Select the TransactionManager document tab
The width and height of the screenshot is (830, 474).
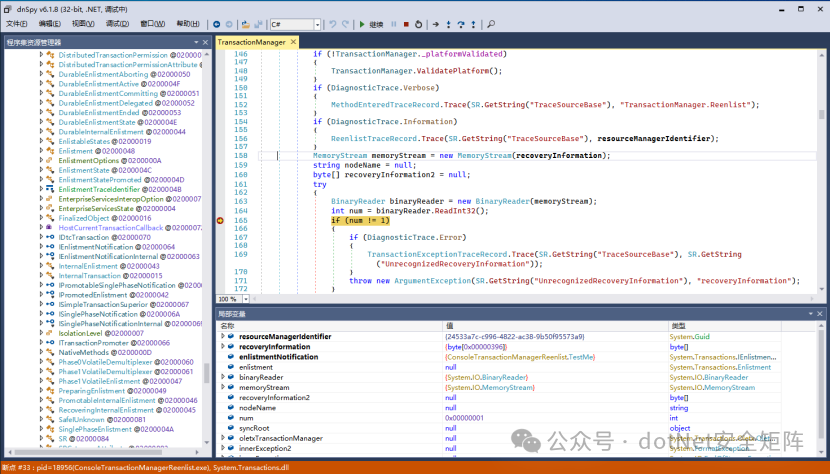click(x=251, y=42)
